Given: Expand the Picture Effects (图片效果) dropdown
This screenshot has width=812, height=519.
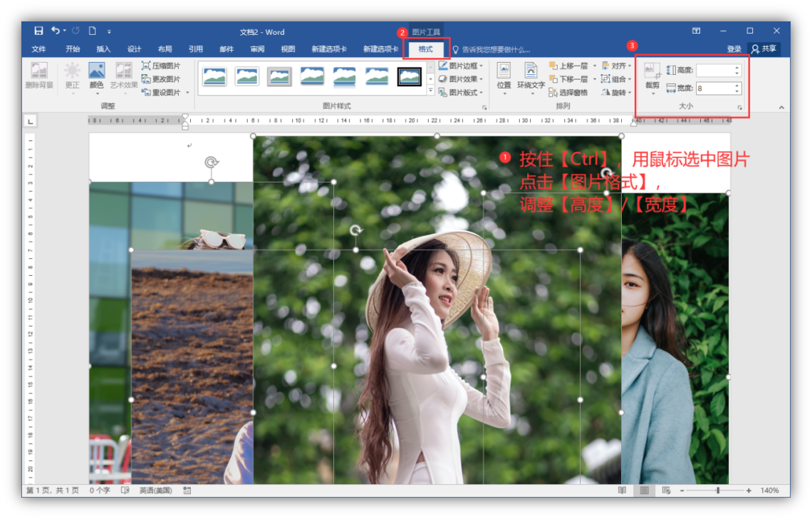Looking at the screenshot, I should coord(461,79).
